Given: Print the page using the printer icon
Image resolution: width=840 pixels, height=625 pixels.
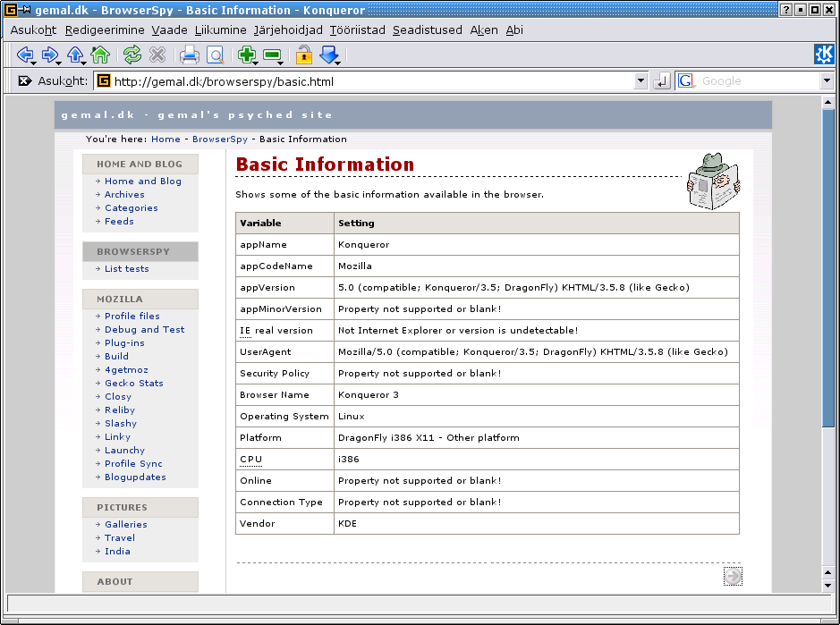Looking at the screenshot, I should 190,55.
